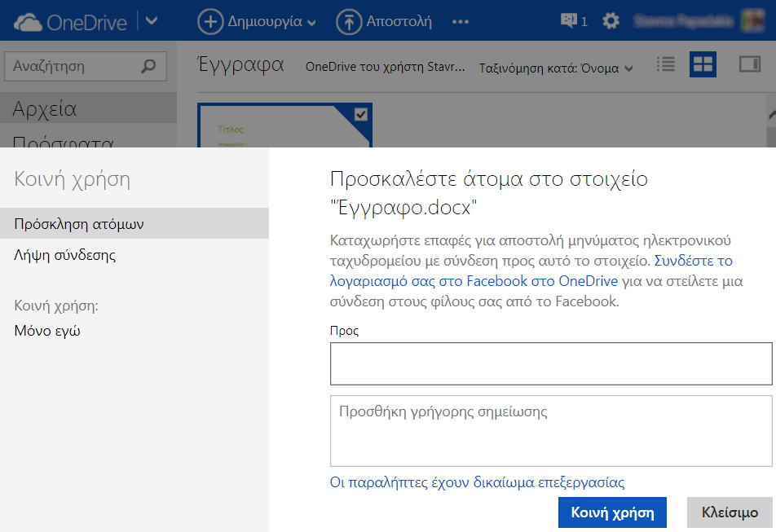Select Αρχεία in the sidebar
The width and height of the screenshot is (776, 532).
[88, 108]
